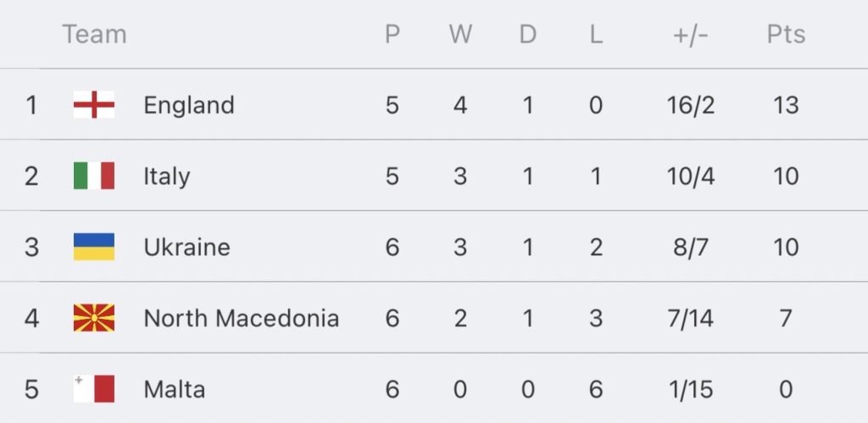Click the W column header
This screenshot has height=423, width=868.
point(460,34)
